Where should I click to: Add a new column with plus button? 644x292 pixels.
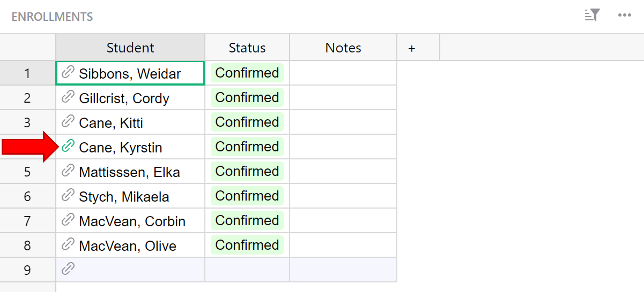[x=411, y=48]
